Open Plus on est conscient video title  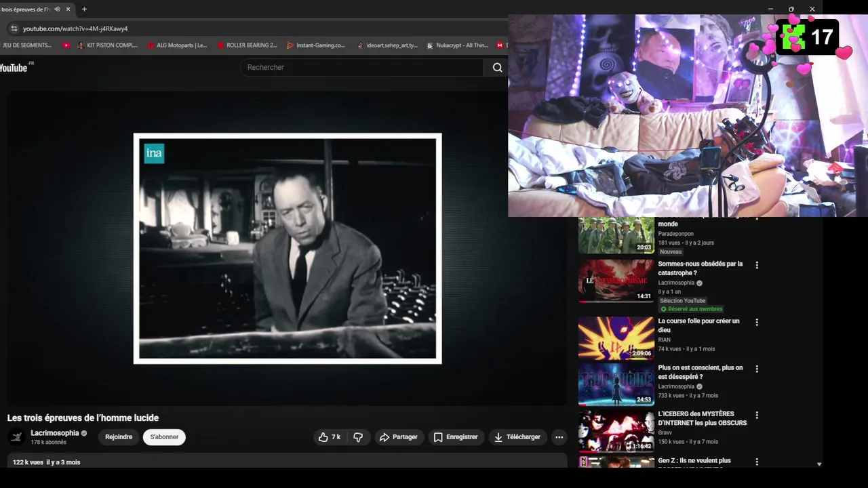click(x=701, y=372)
